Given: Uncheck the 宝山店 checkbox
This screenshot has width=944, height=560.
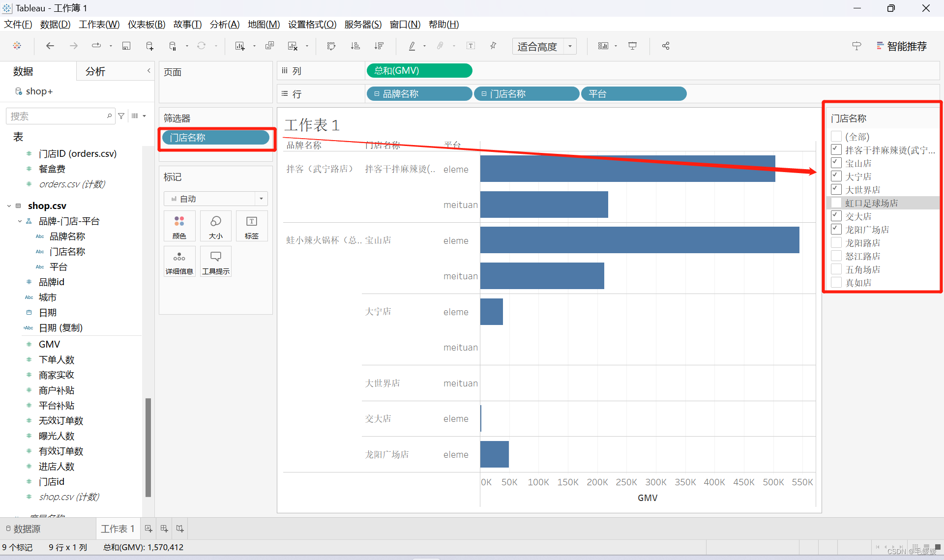Looking at the screenshot, I should click(x=836, y=163).
